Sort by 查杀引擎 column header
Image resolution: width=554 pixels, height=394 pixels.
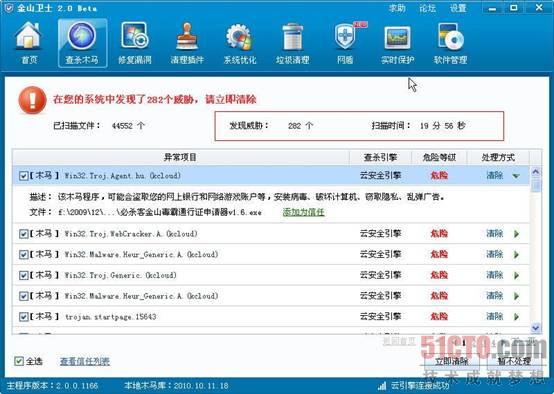[381, 157]
